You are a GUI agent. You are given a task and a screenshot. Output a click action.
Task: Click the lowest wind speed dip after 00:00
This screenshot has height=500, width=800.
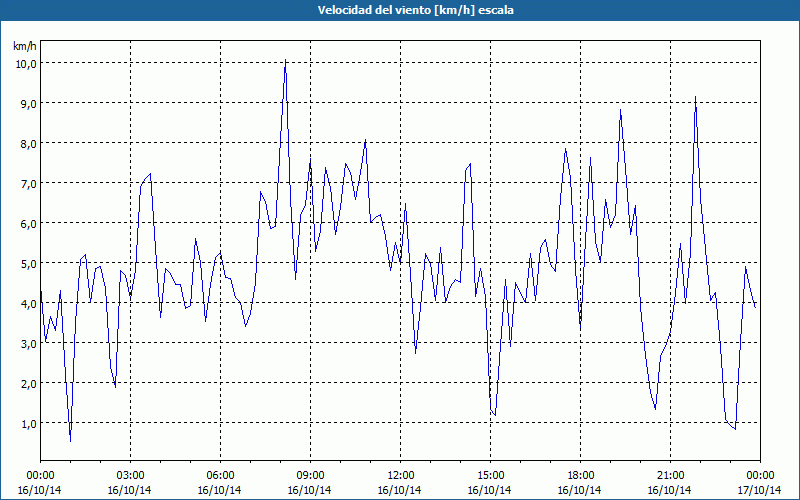click(x=70, y=441)
